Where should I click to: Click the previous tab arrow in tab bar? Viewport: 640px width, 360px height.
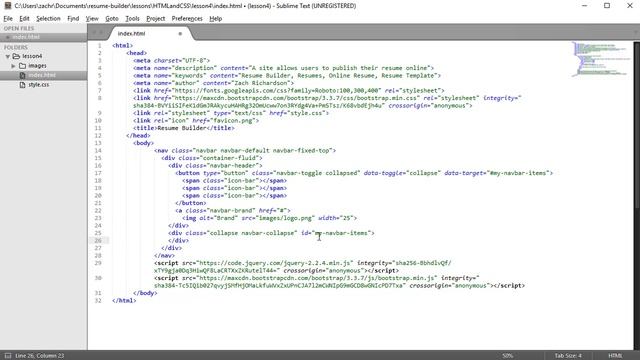[94, 33]
